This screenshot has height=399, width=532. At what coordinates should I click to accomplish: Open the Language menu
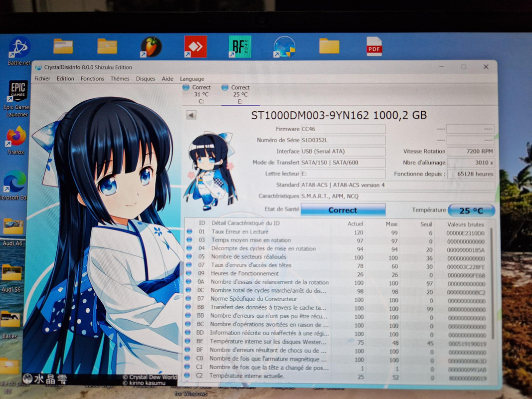tap(192, 79)
